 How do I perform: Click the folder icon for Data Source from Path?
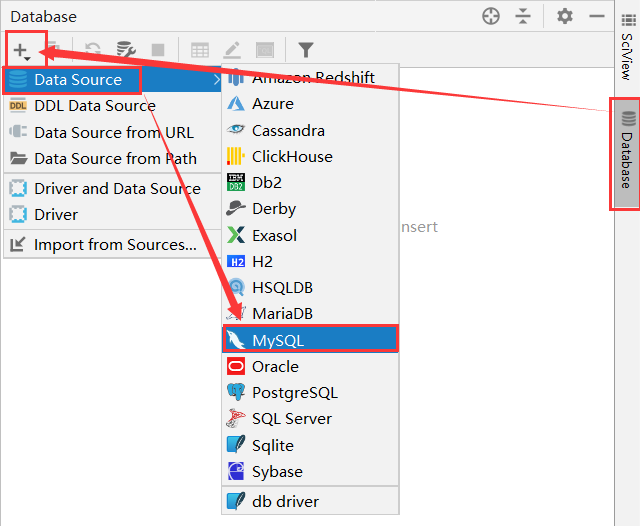(18, 158)
